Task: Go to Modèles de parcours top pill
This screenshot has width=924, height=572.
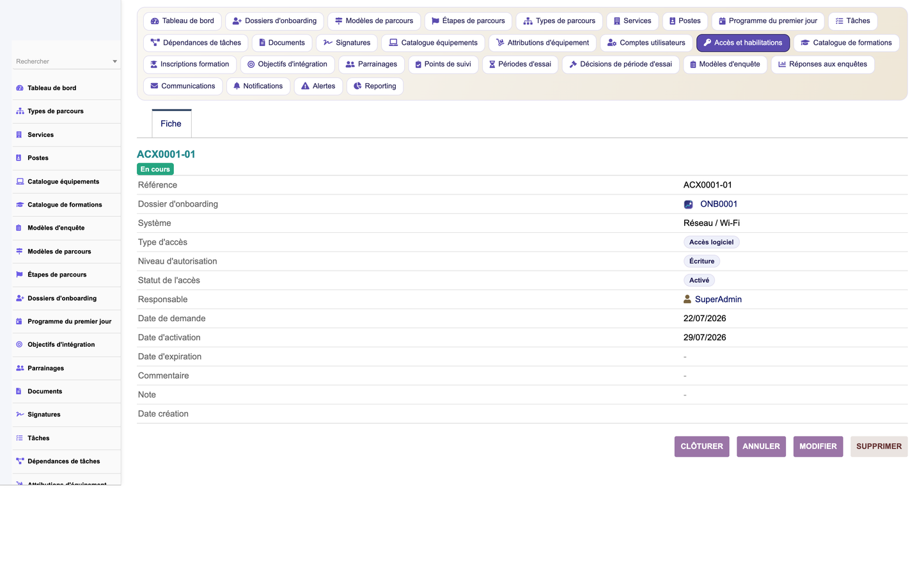Action: coord(374,21)
